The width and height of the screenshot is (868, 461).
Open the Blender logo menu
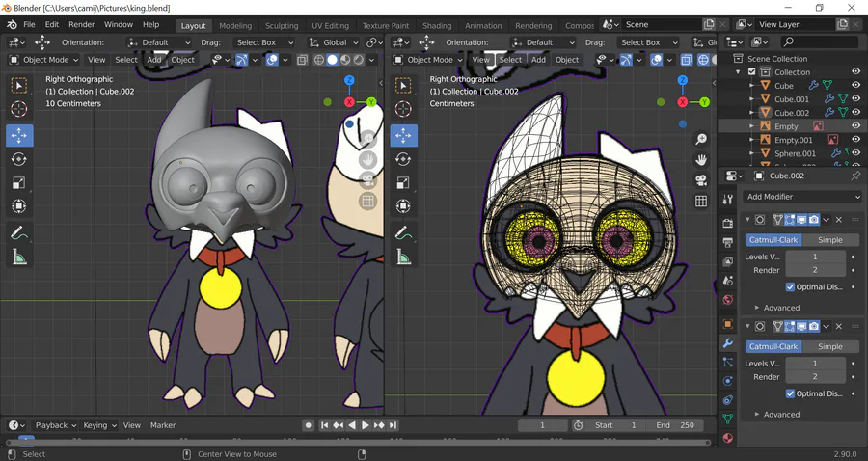click(12, 25)
